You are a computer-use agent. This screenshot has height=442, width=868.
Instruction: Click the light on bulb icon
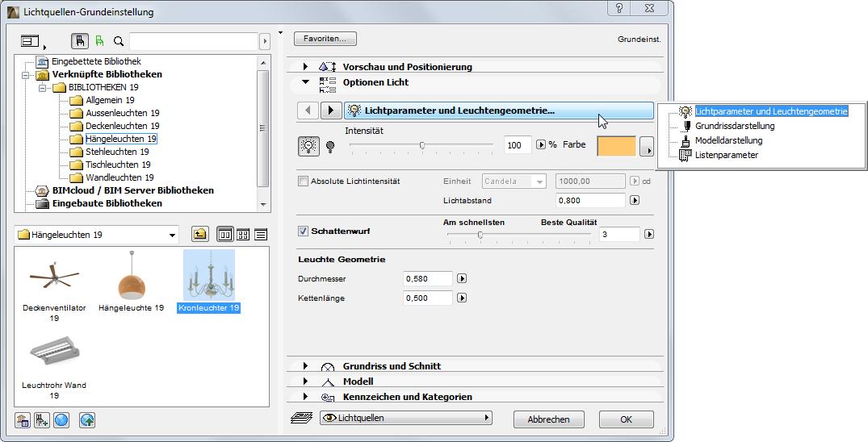point(309,146)
